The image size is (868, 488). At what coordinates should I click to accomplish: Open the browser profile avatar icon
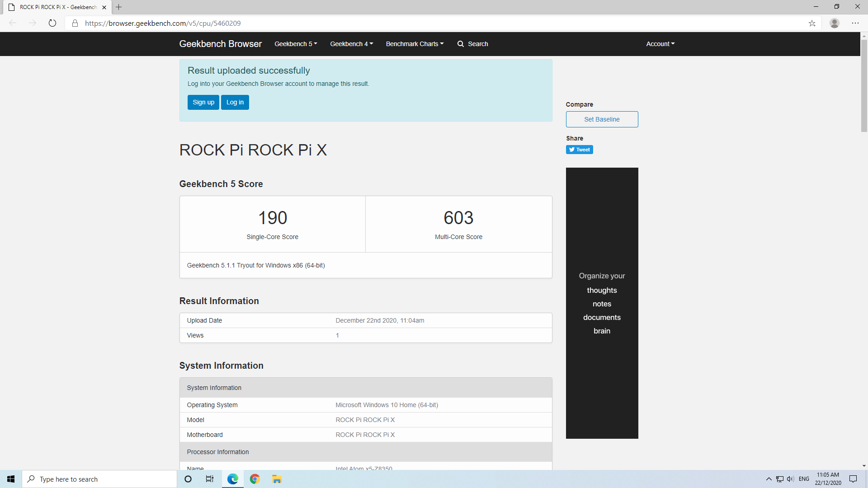[835, 23]
